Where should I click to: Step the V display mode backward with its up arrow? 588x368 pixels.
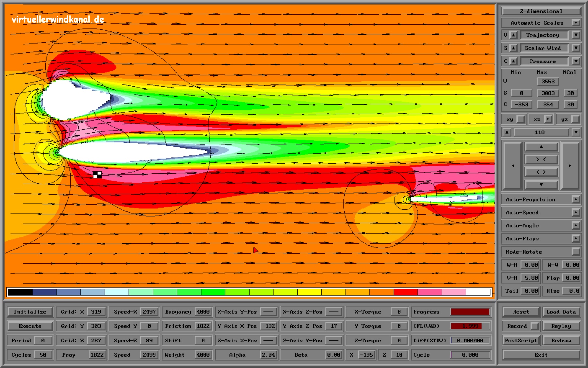pos(514,35)
